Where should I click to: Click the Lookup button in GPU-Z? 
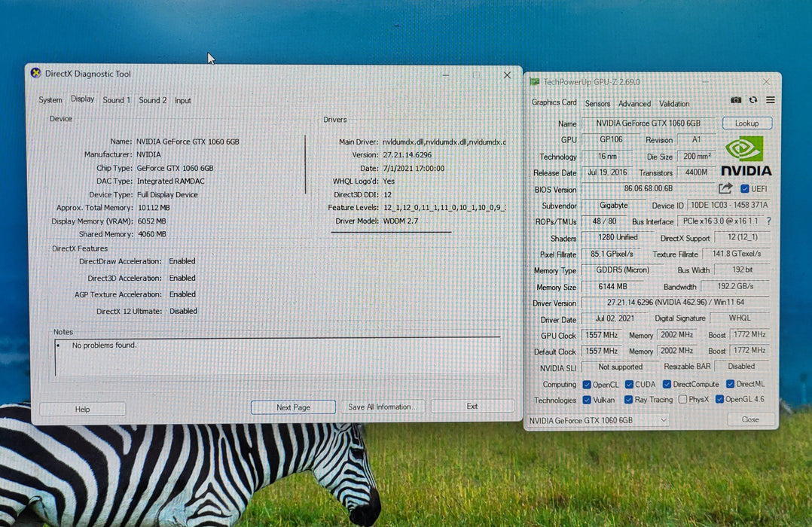pyautogui.click(x=746, y=123)
